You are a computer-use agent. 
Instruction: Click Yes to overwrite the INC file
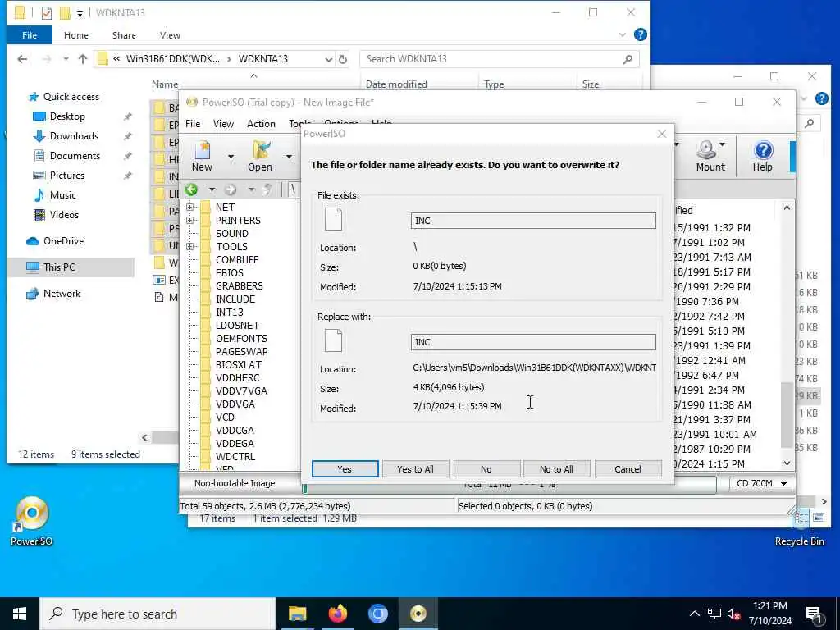345,468
